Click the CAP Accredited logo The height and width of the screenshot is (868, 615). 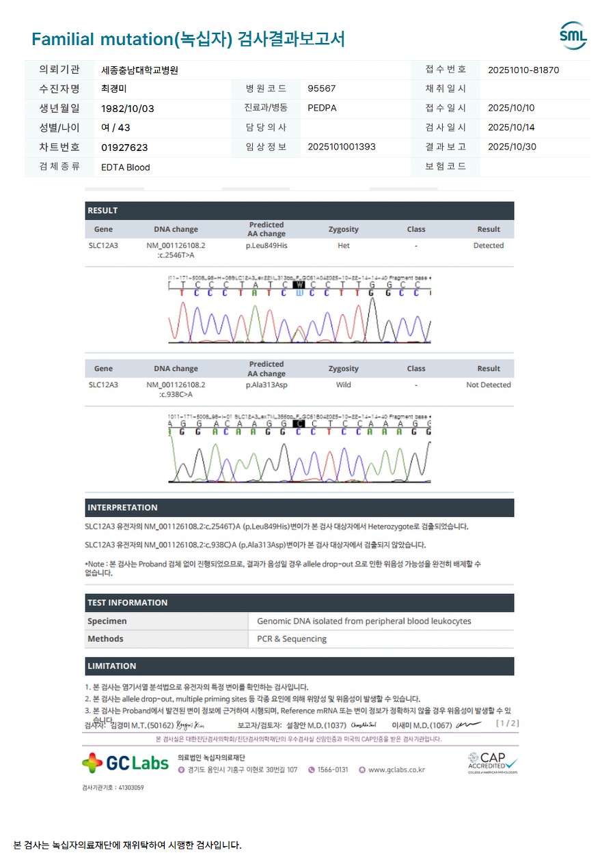[x=493, y=762]
